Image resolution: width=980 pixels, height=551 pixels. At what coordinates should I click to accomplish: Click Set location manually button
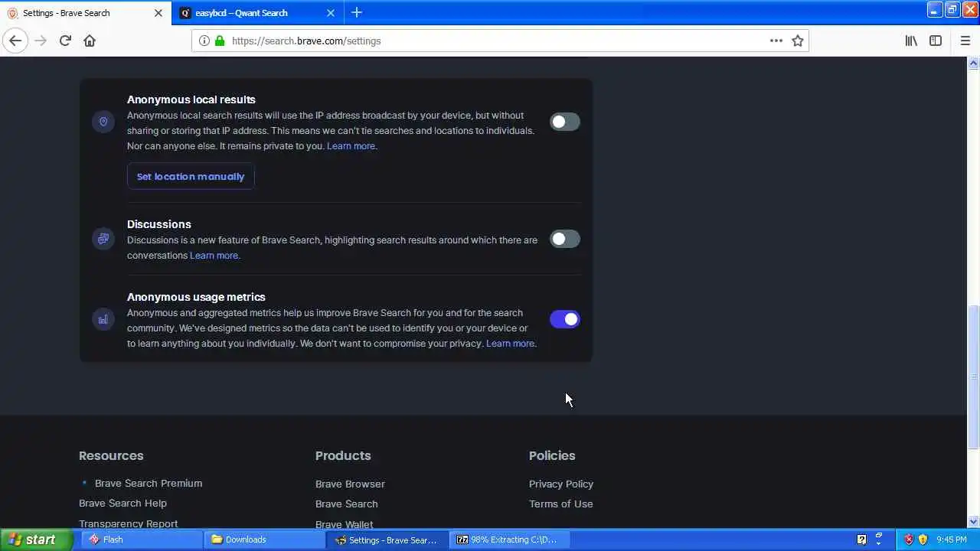191,176
